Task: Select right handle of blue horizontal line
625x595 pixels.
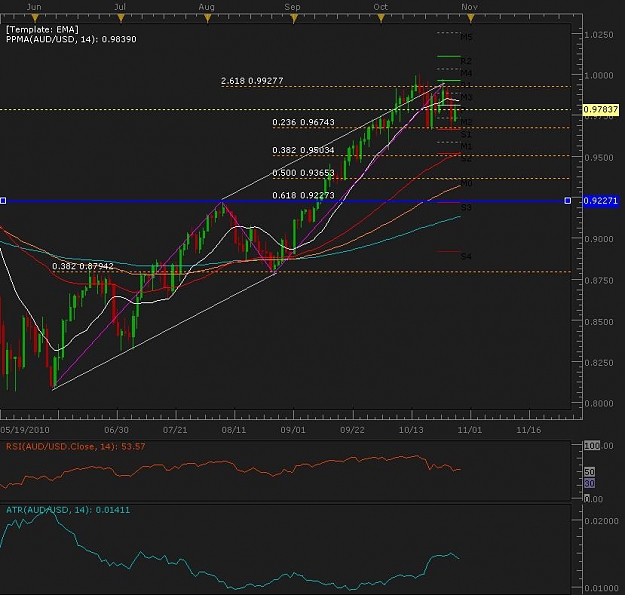Action: [568, 200]
